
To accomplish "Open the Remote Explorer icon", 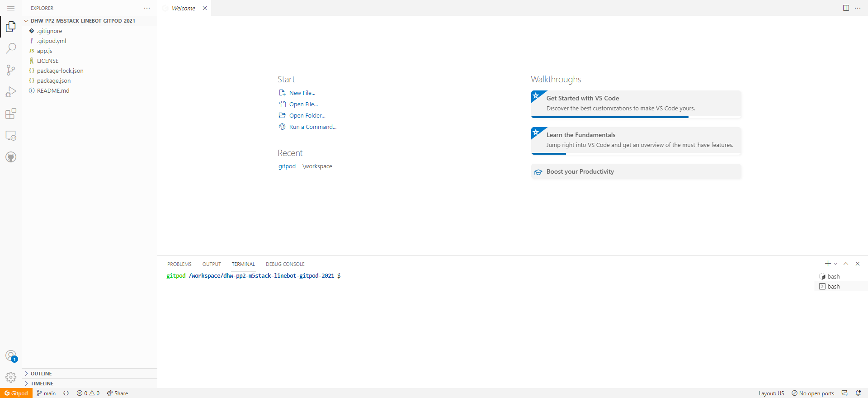I will pyautogui.click(x=11, y=135).
